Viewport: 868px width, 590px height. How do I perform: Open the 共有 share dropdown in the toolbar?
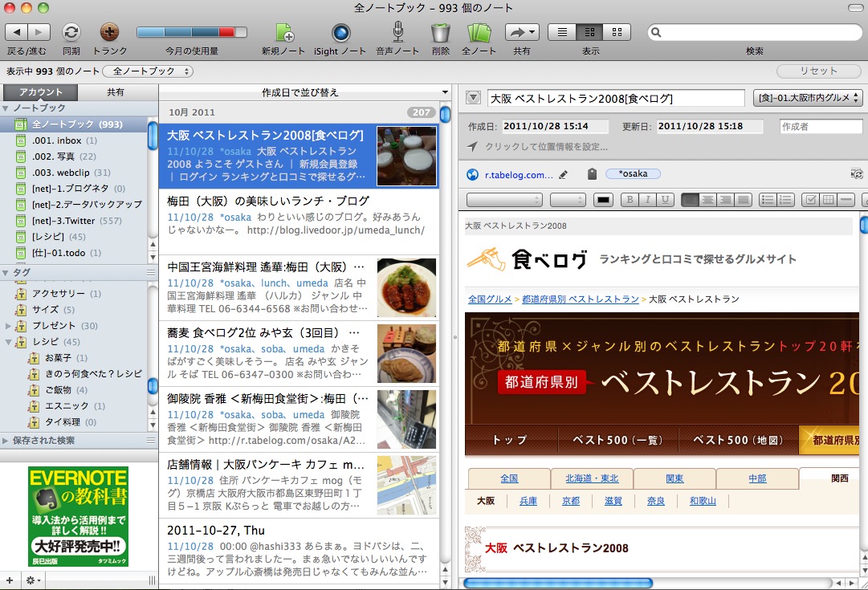[x=521, y=32]
